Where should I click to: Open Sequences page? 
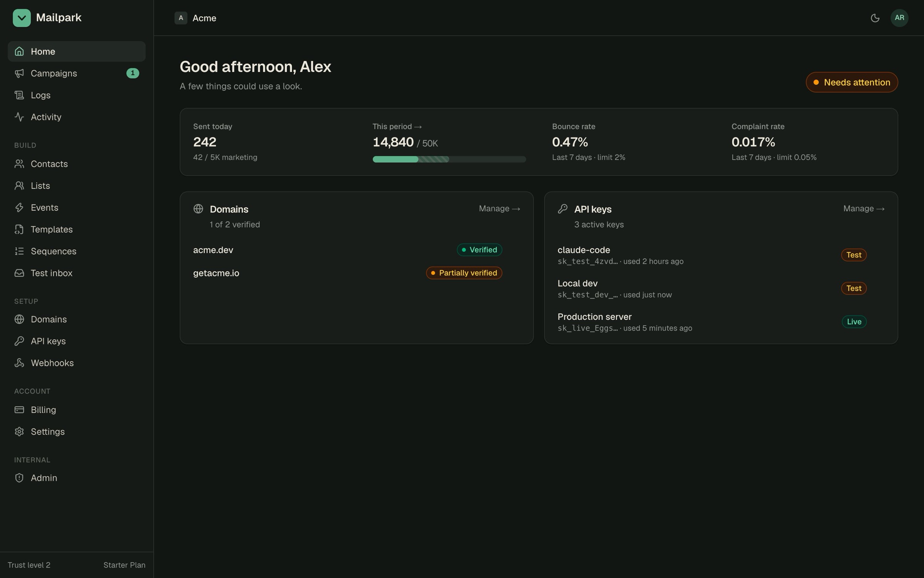pyautogui.click(x=77, y=251)
